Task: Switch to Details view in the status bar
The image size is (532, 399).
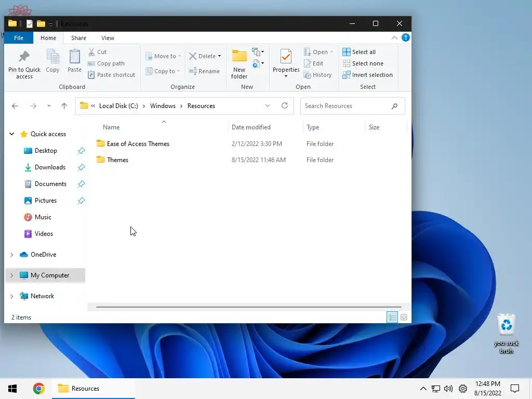Action: tap(392, 317)
